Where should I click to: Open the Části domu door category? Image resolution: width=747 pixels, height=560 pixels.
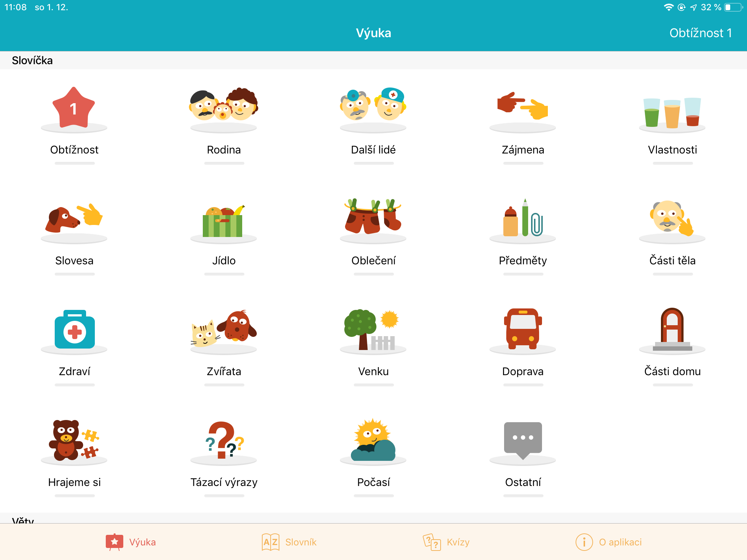click(672, 329)
